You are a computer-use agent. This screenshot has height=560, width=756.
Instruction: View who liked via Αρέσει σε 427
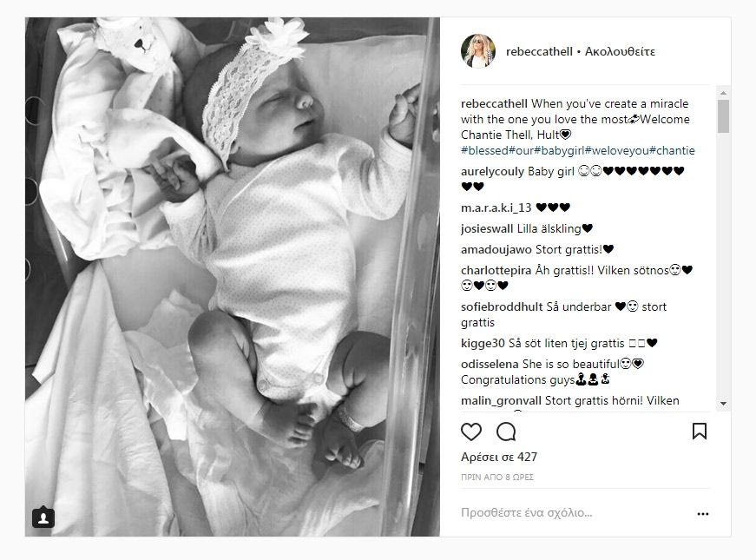[499, 457]
